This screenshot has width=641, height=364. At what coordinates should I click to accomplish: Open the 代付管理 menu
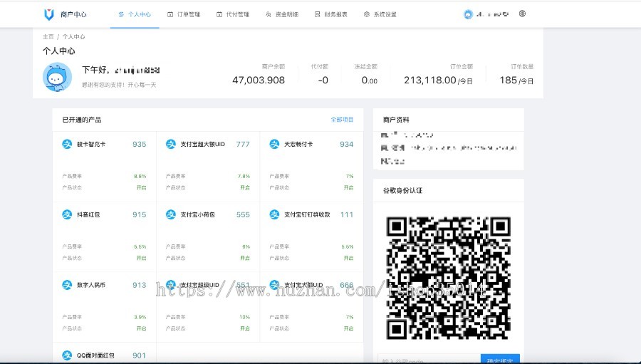pyautogui.click(x=233, y=14)
